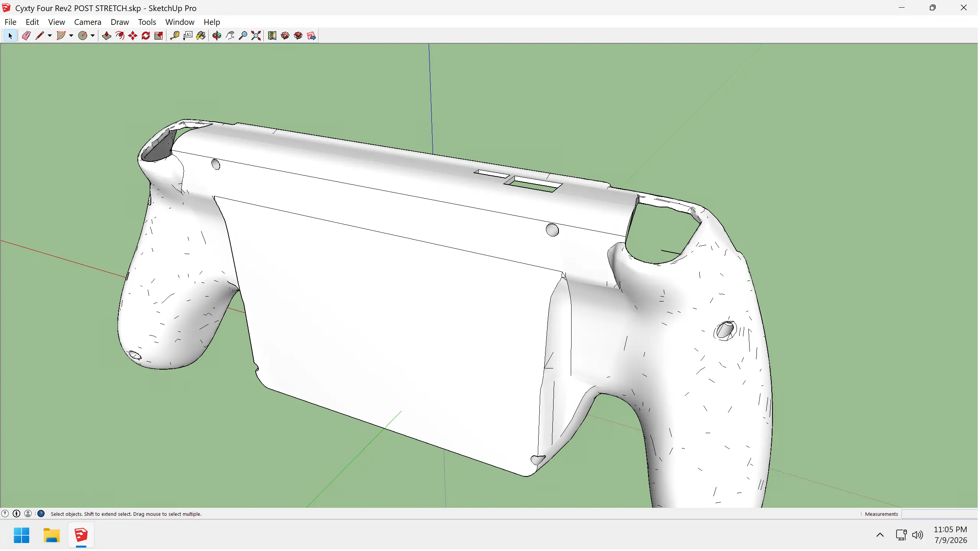The width and height of the screenshot is (980, 551).
Task: Click the Zoom Extents icon
Action: (x=256, y=36)
